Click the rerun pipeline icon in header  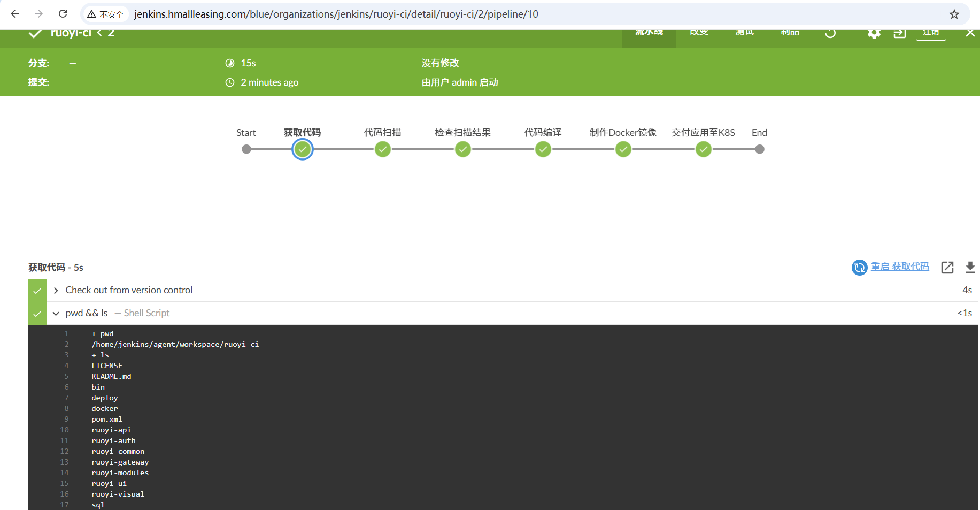coord(830,34)
